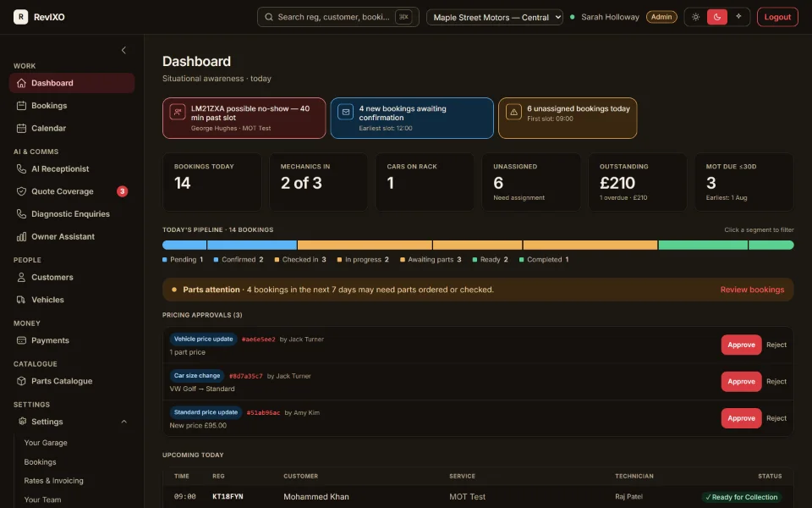Click the search field for reg, customer, booking
The width and height of the screenshot is (812, 508).
[337, 17]
